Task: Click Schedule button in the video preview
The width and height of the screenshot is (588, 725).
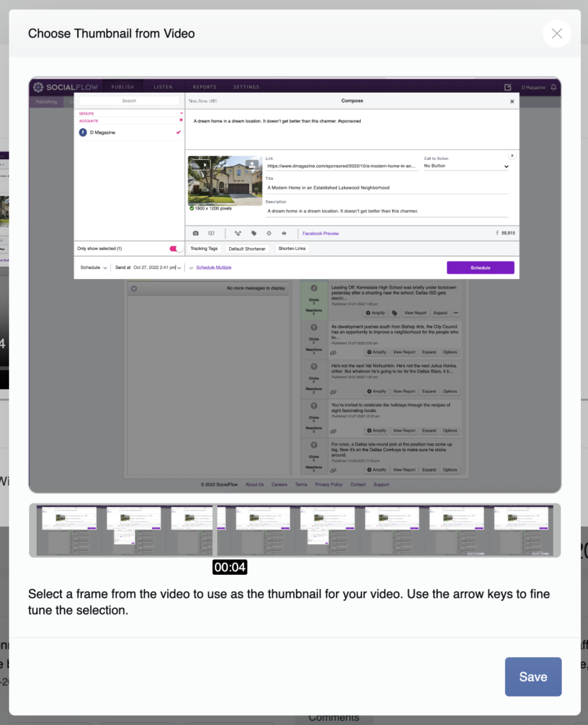Action: tap(480, 268)
